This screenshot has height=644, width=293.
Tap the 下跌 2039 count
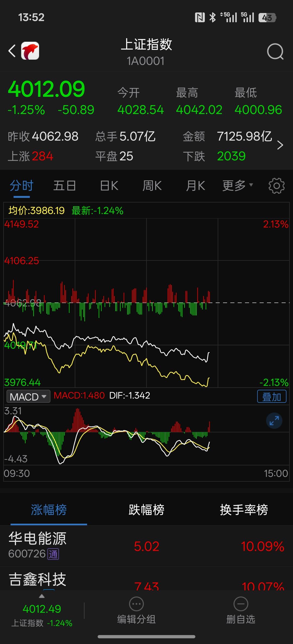click(214, 156)
